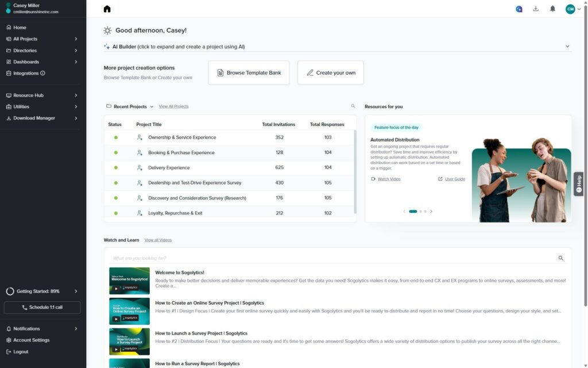The width and height of the screenshot is (588, 368).
Task: Expand the Dashboards chevron
Action: coord(76,62)
